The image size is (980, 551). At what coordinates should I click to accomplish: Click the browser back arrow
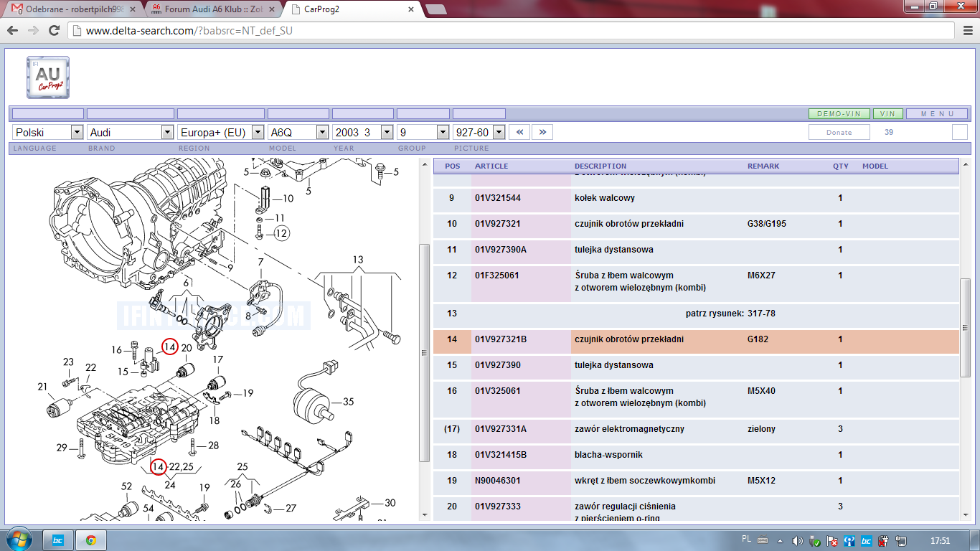[12, 31]
